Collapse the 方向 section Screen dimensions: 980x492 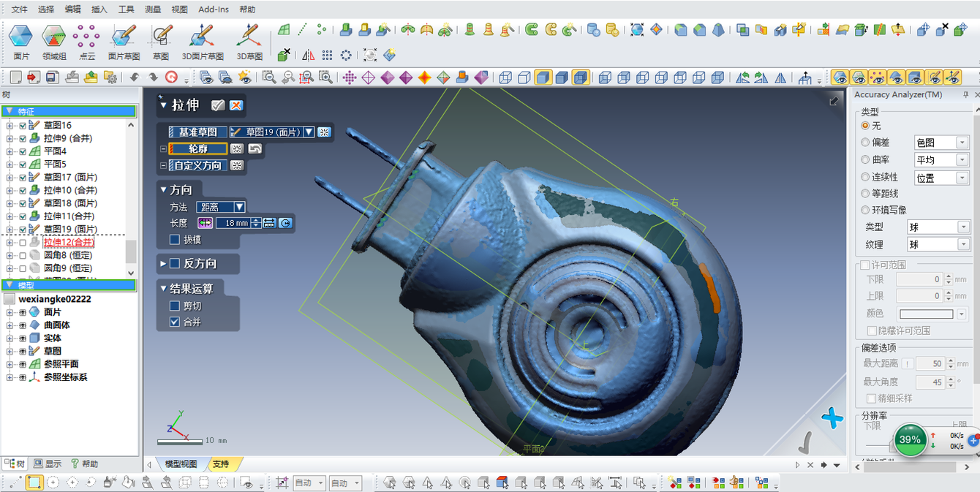click(163, 190)
